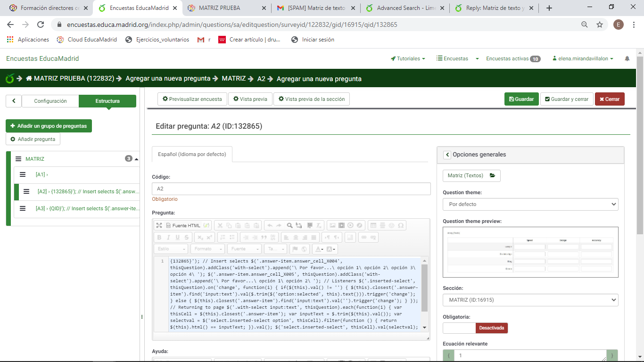This screenshot has width=644, height=362.
Task: Click the Añadir pregunta button
Action: 33,139
